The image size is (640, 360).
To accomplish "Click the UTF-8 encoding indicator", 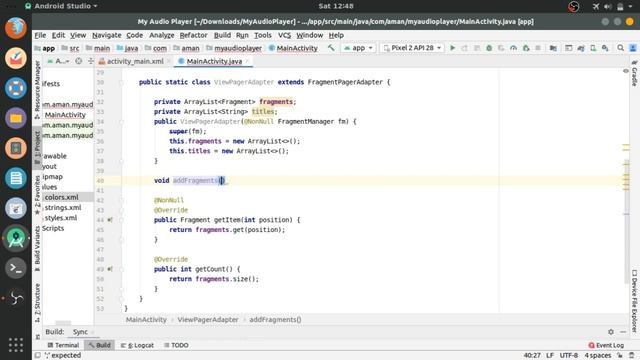I will (569, 356).
